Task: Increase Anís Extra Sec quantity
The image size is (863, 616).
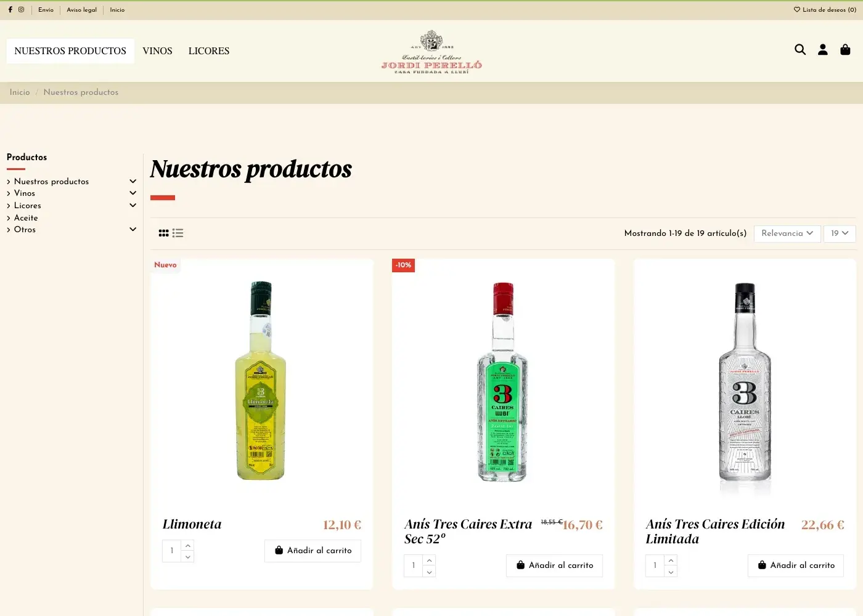Action: (x=430, y=560)
